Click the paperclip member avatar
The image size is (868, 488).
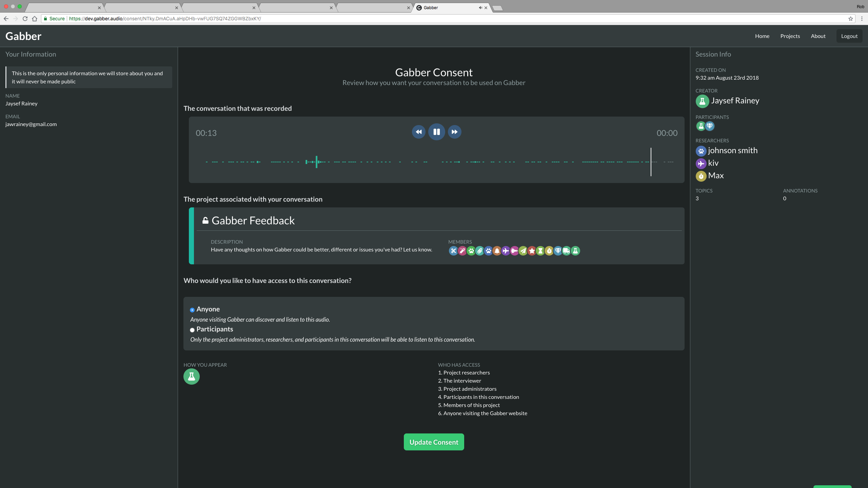[479, 251]
